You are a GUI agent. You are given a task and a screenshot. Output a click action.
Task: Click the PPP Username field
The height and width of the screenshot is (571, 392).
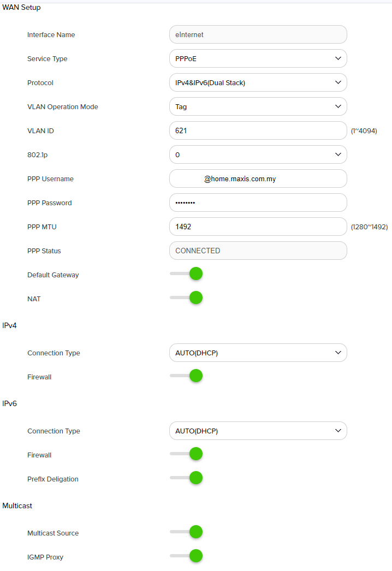[258, 179]
